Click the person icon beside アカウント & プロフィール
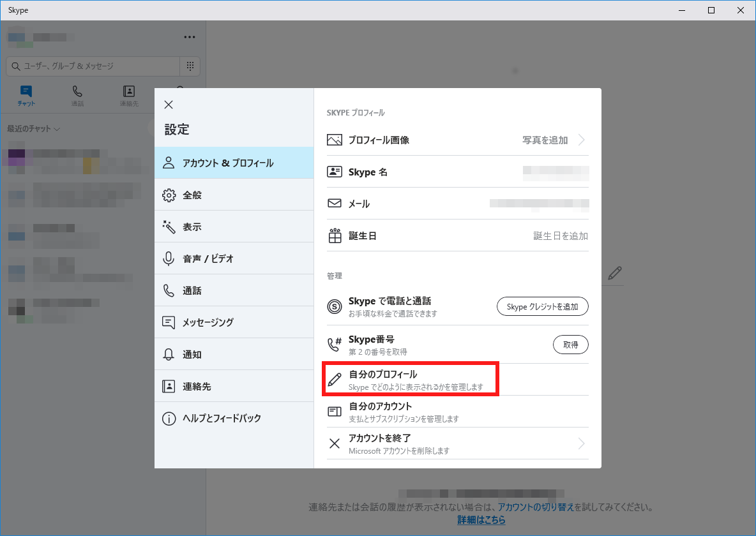The height and width of the screenshot is (536, 756). (x=169, y=163)
